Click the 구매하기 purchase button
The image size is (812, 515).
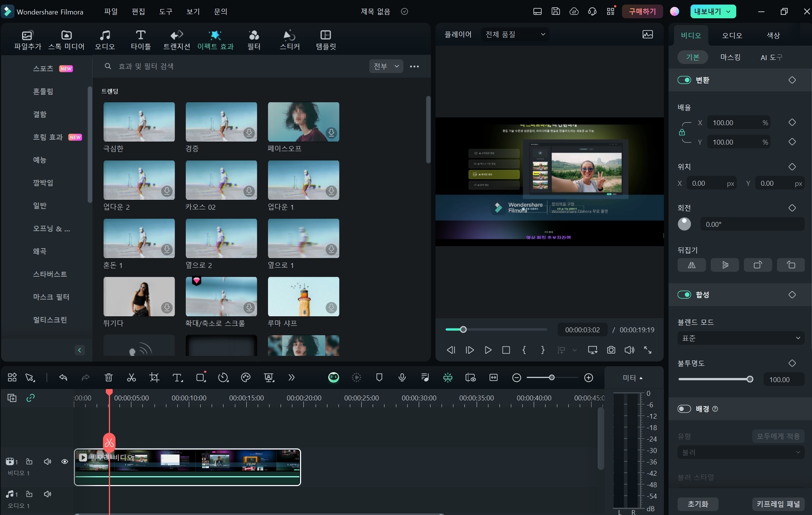pyautogui.click(x=642, y=11)
